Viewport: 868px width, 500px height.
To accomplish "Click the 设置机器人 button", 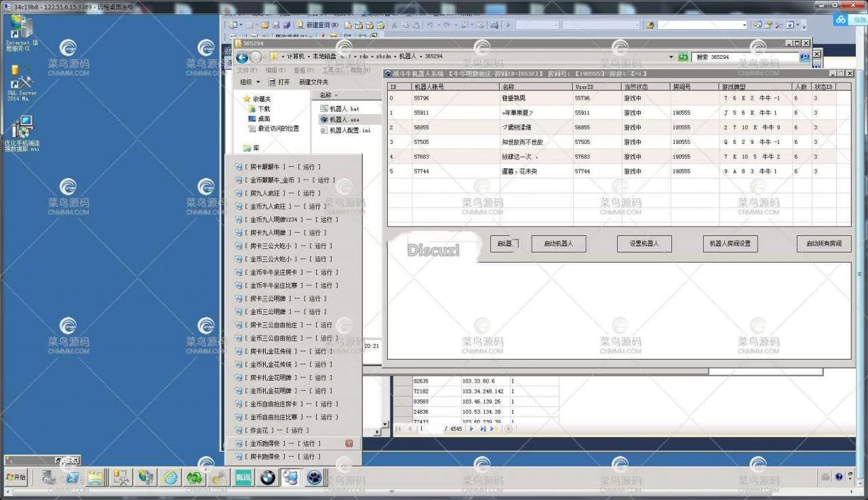I will point(644,244).
